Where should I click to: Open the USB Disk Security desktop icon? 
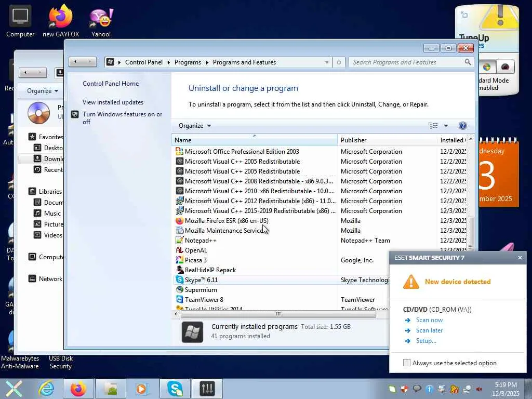[x=61, y=362]
